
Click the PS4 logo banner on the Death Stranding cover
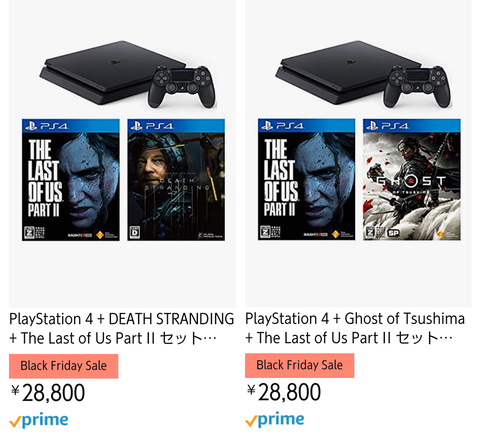(176, 126)
